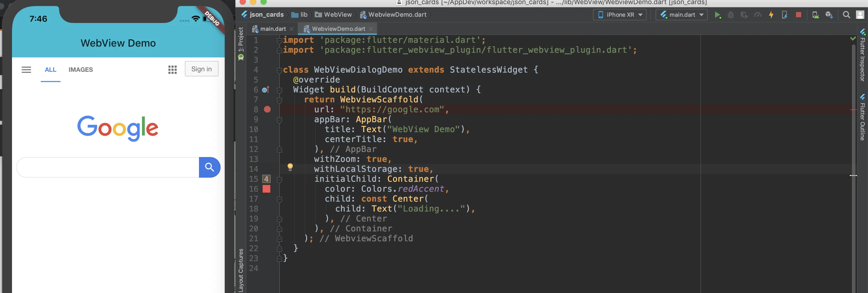Toggle the breakpoint on line 8
Screen dimensions: 868x293
267,109
